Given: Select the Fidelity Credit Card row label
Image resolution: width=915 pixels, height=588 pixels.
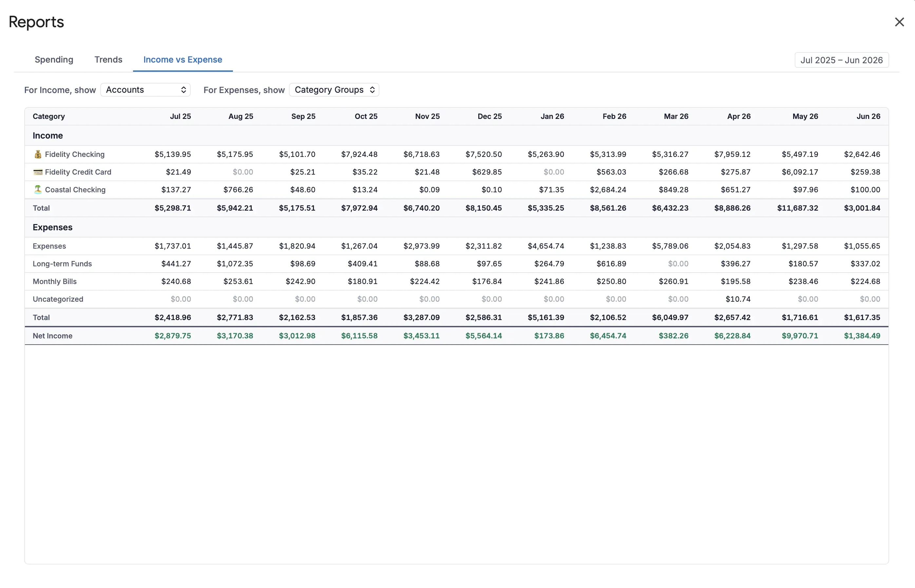Looking at the screenshot, I should (x=78, y=172).
